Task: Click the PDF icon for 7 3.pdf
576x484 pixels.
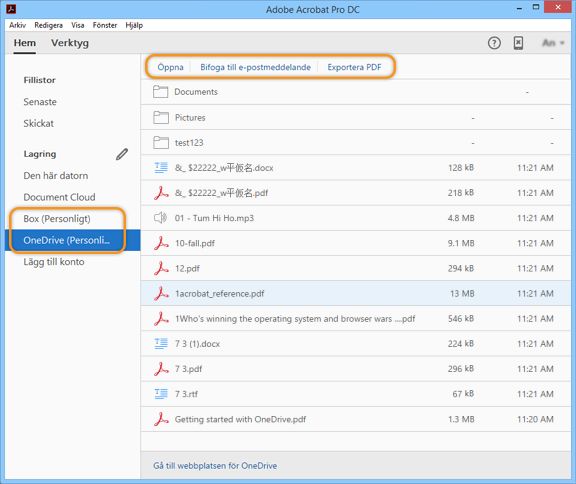Action: point(161,369)
